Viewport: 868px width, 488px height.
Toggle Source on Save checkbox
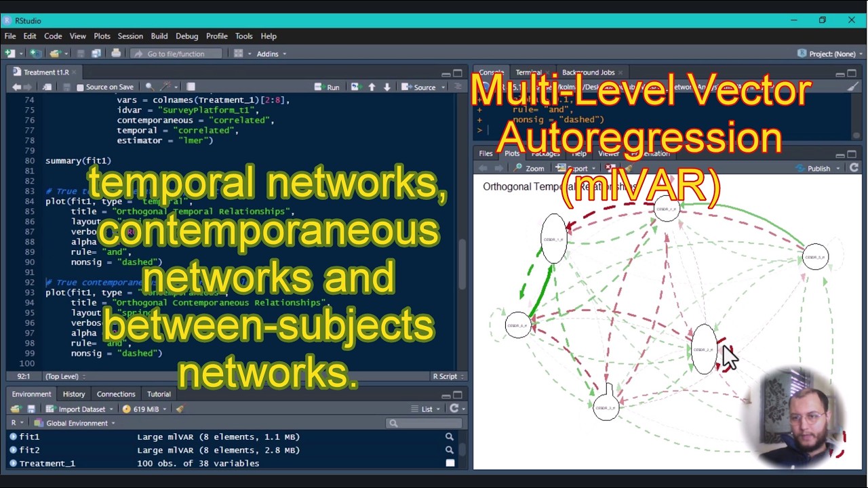coord(80,87)
